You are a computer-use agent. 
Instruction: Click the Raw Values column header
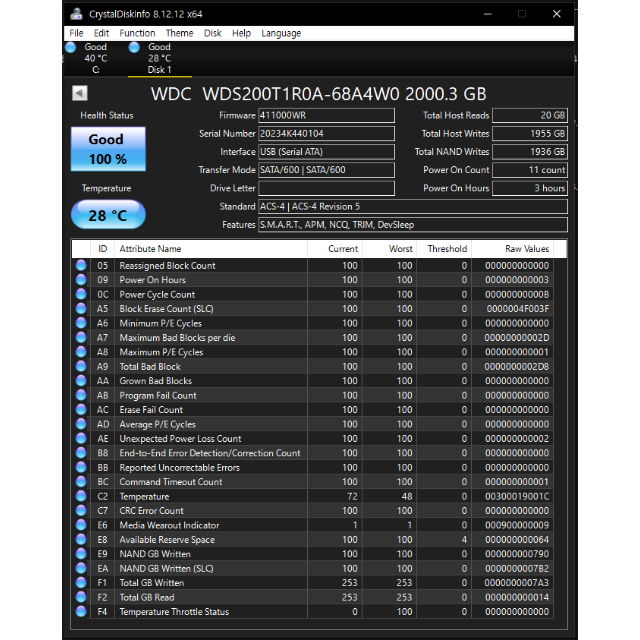[513, 249]
